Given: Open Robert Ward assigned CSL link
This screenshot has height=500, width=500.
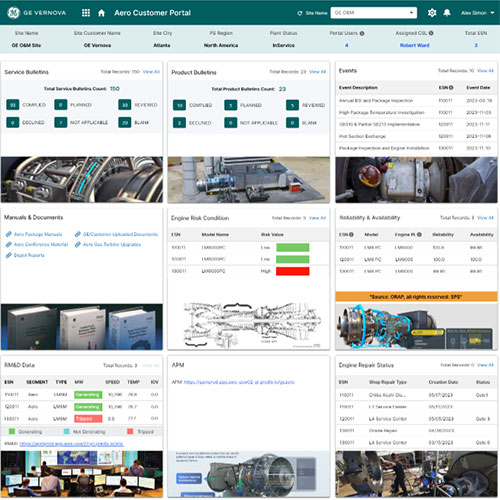Looking at the screenshot, I should (414, 45).
